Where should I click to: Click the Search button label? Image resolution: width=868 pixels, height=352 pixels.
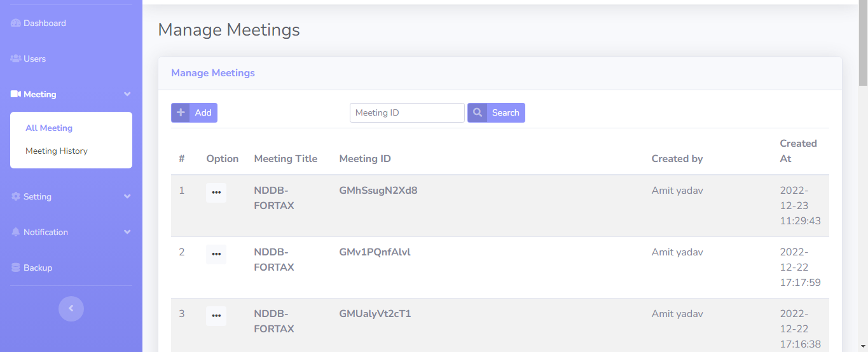tap(506, 113)
